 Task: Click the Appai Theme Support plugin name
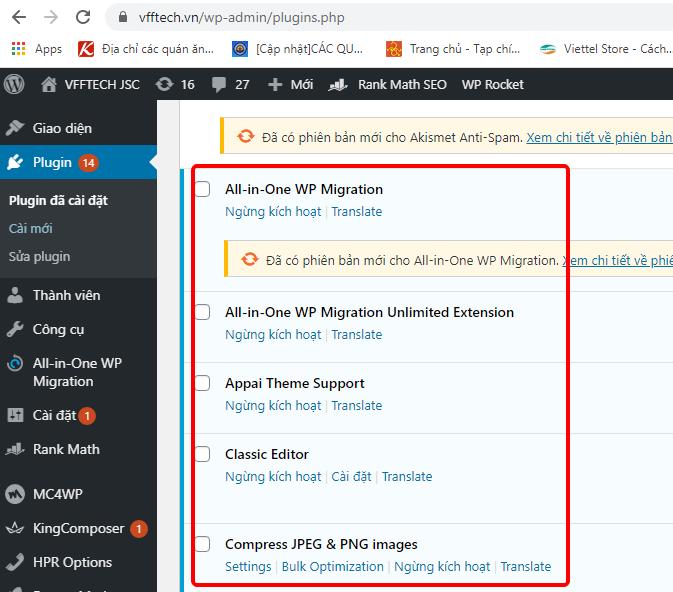pos(294,383)
